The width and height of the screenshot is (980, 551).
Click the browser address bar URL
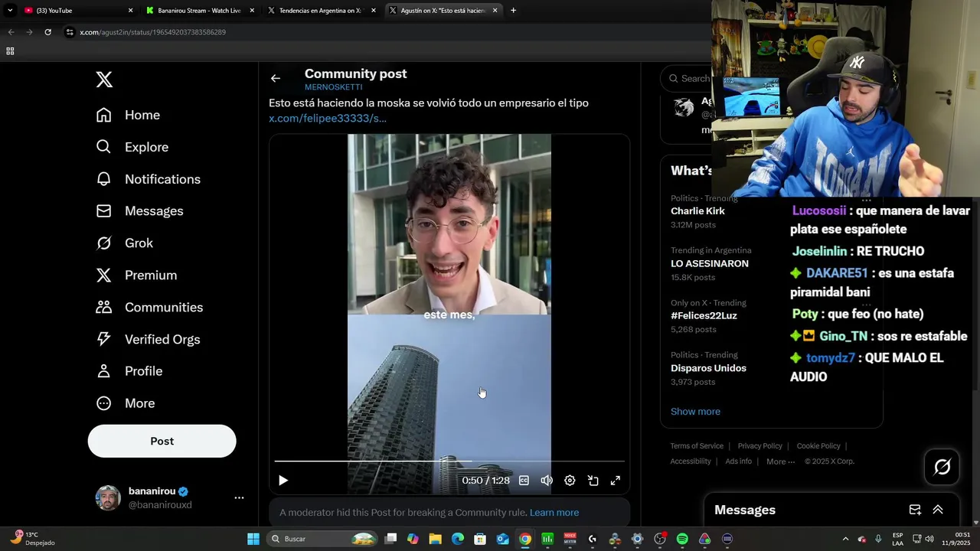pos(152,32)
